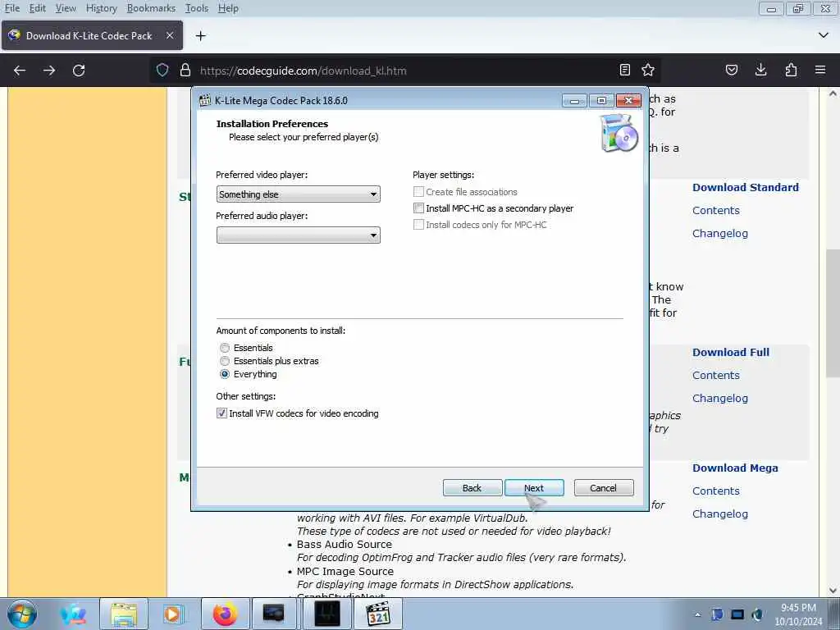Select the Essentials radio option

[x=225, y=348]
